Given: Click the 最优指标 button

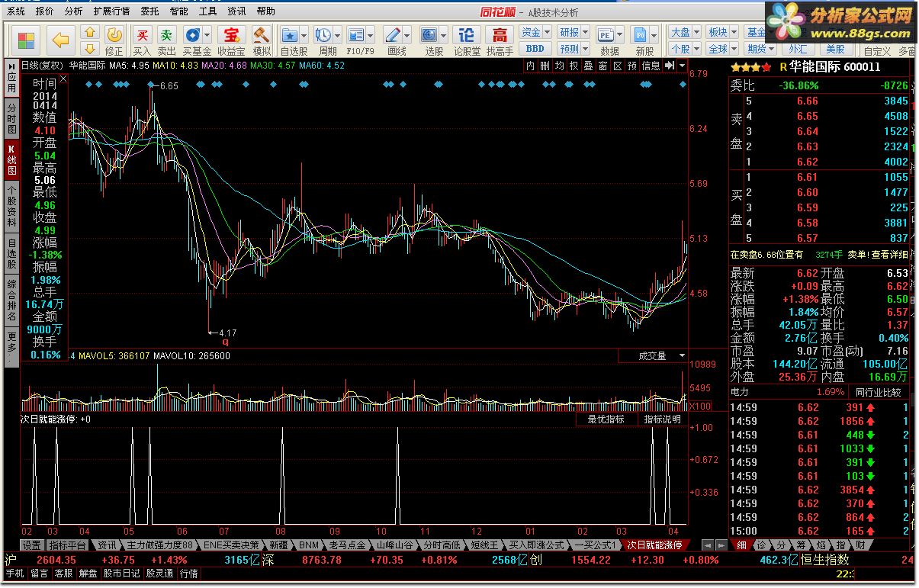Looking at the screenshot, I should 606,419.
